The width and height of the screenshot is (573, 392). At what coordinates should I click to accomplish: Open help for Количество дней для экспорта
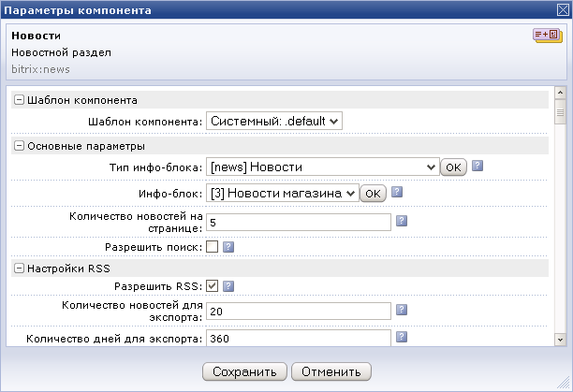point(402,337)
